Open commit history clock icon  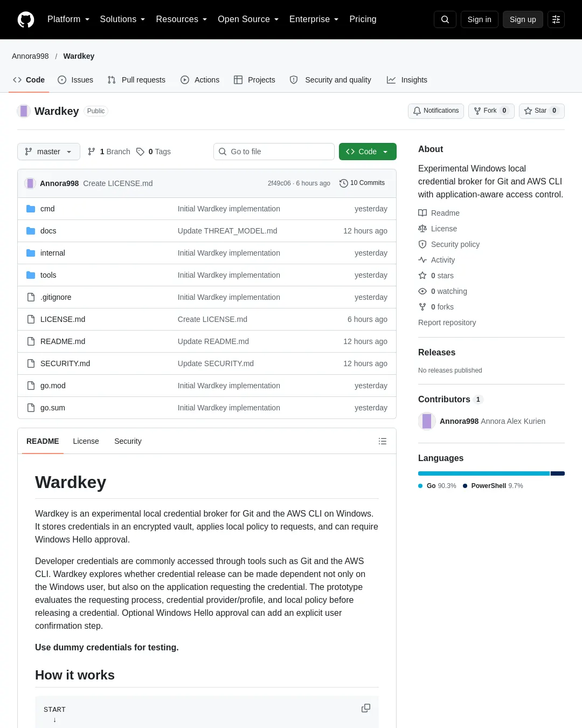tap(344, 183)
